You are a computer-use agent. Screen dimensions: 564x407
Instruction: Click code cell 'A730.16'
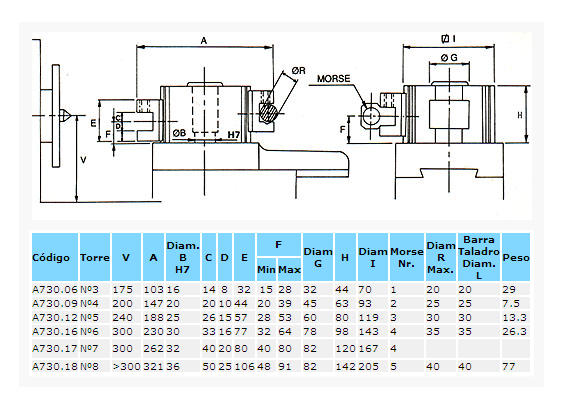point(55,331)
